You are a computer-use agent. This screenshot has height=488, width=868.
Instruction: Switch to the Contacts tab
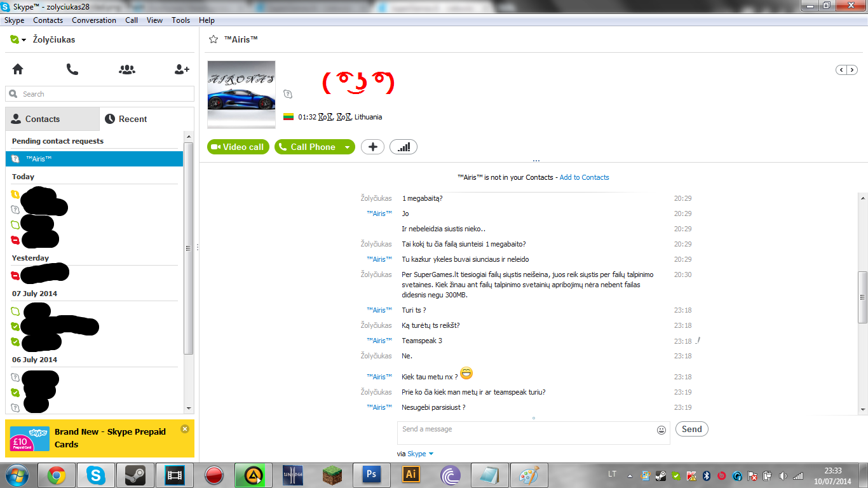pyautogui.click(x=53, y=119)
